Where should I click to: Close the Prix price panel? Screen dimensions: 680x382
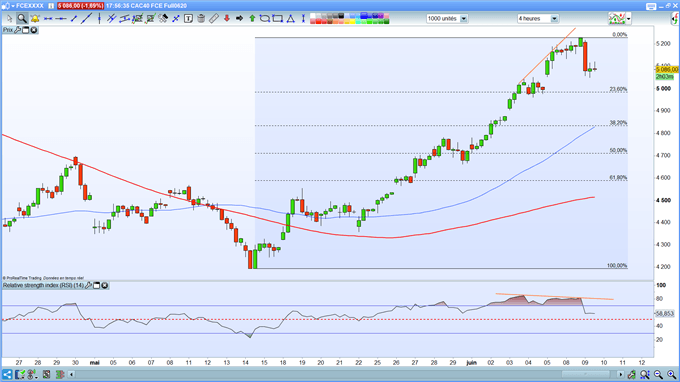pyautogui.click(x=33, y=30)
